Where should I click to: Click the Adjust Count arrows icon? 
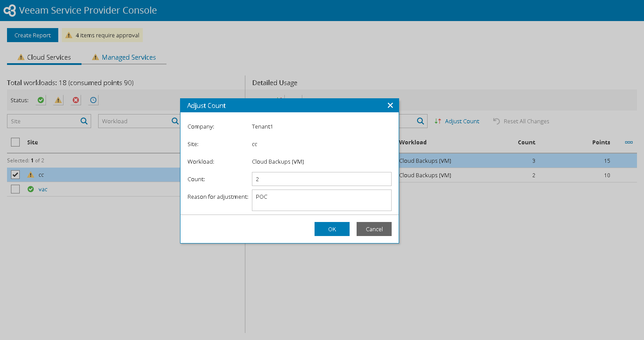pos(438,121)
